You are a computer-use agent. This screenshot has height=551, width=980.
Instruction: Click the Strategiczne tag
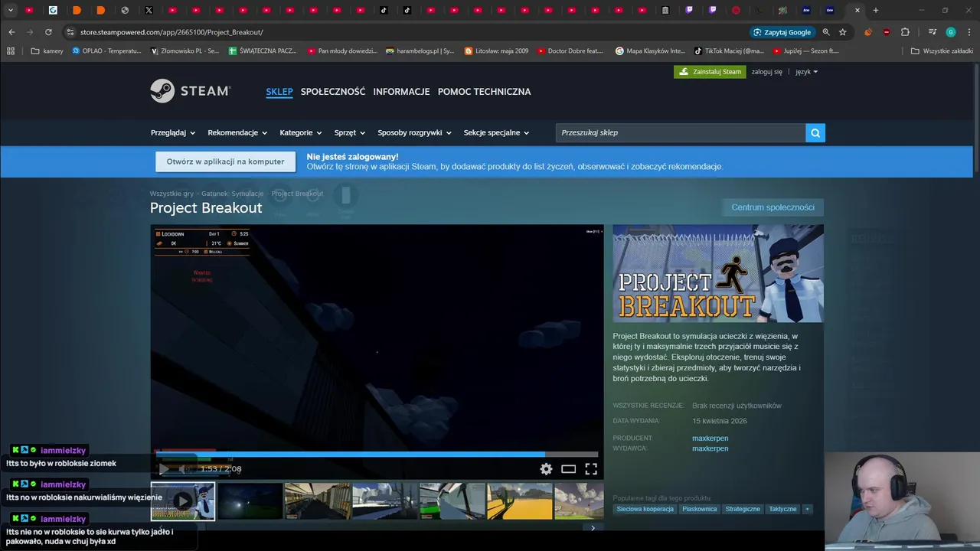coord(743,509)
